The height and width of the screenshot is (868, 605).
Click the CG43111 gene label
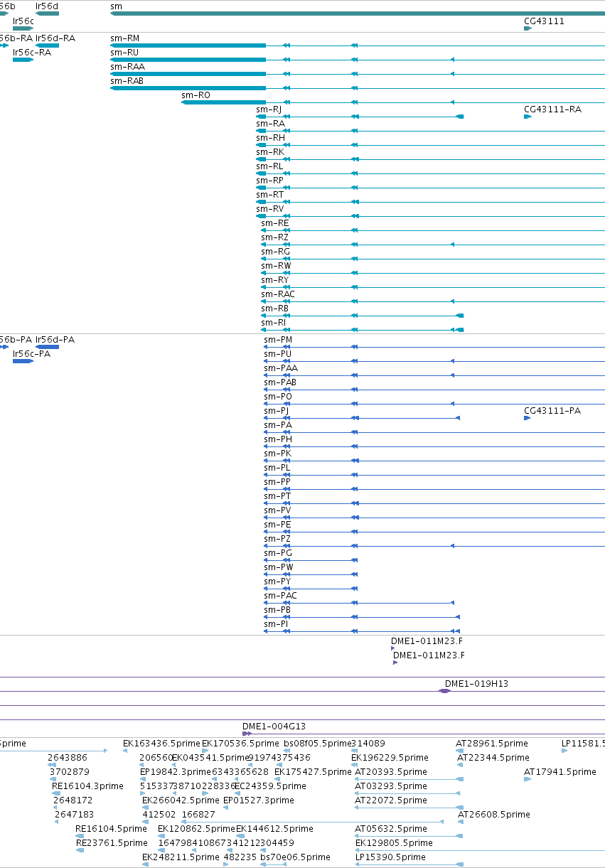pos(544,21)
